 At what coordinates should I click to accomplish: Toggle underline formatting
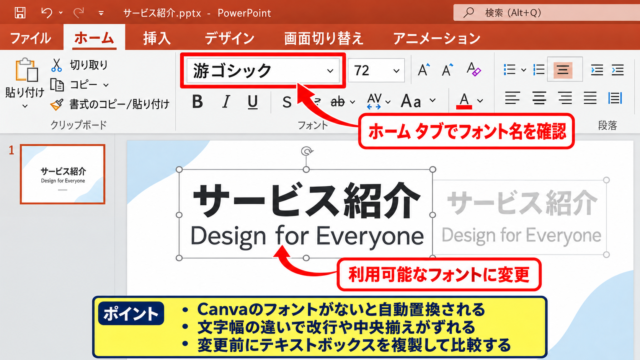tap(253, 102)
